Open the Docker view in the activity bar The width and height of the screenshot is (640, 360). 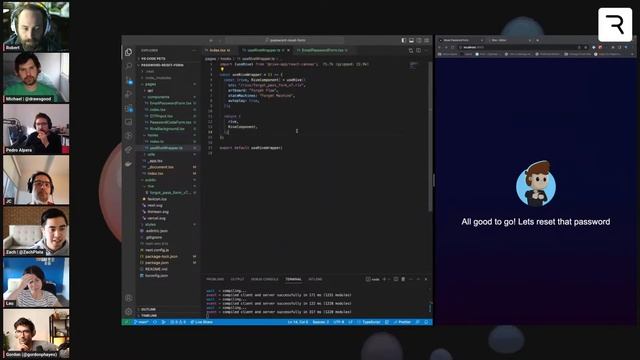point(129,163)
